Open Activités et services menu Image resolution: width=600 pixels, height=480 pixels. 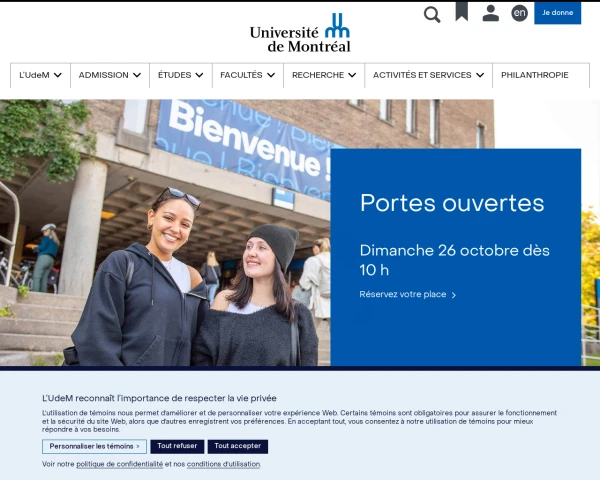[x=428, y=75]
